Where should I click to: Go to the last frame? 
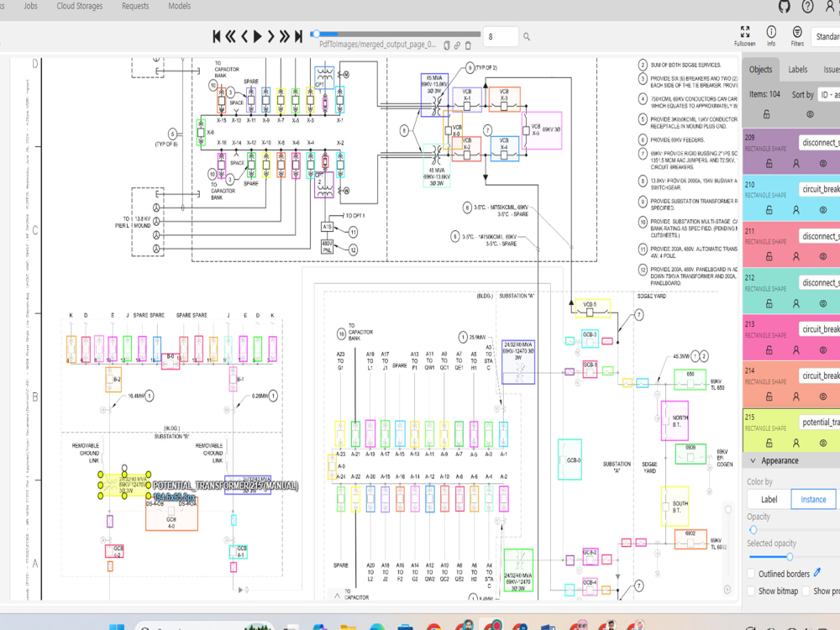click(298, 36)
